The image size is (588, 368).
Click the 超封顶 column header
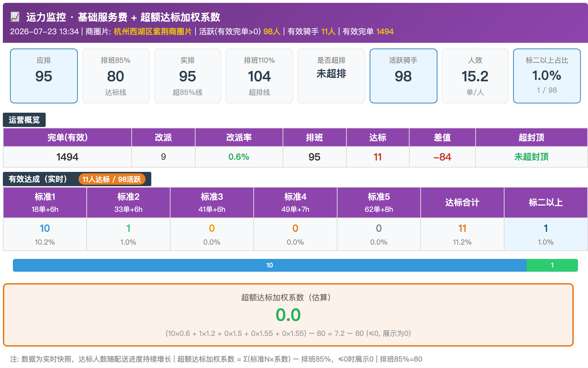532,137
